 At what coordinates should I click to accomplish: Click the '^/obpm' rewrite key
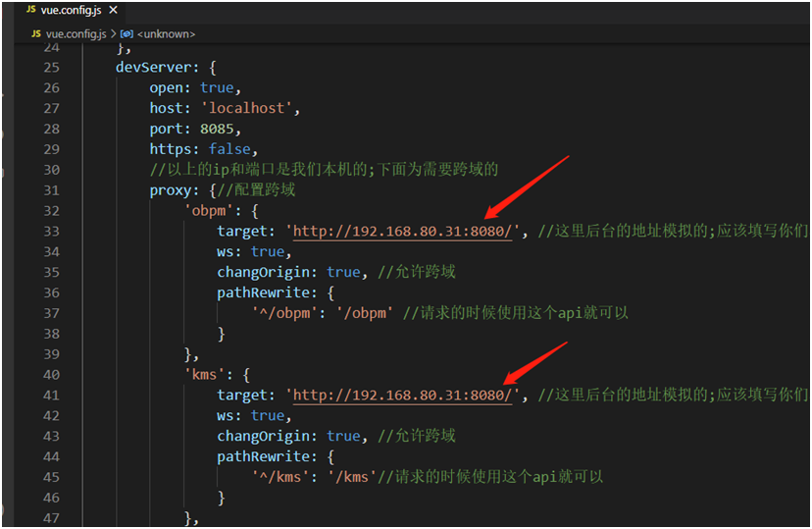tap(284, 313)
